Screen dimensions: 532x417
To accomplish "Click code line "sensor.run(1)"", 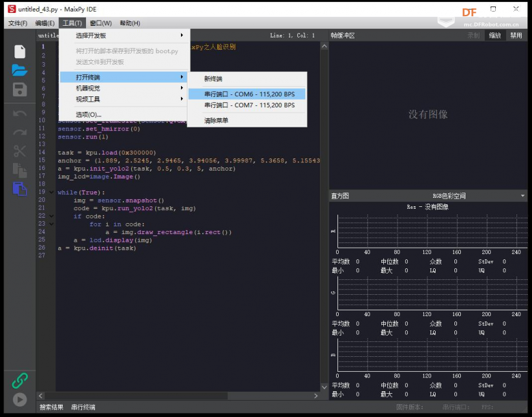I will (x=83, y=137).
